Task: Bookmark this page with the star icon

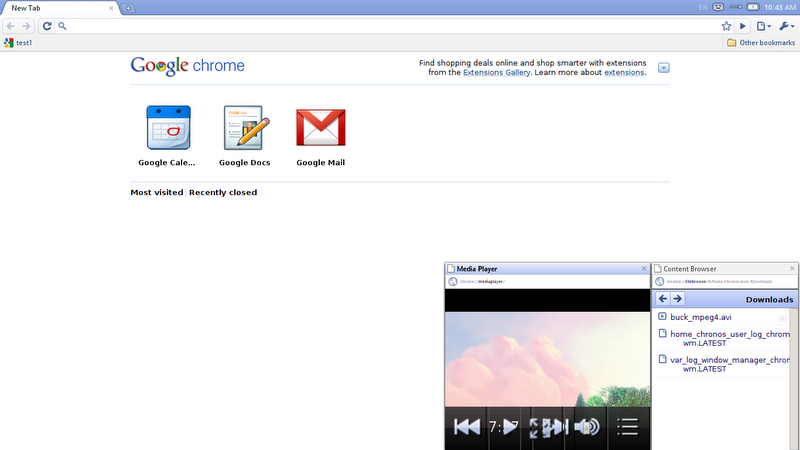Action: (x=726, y=26)
